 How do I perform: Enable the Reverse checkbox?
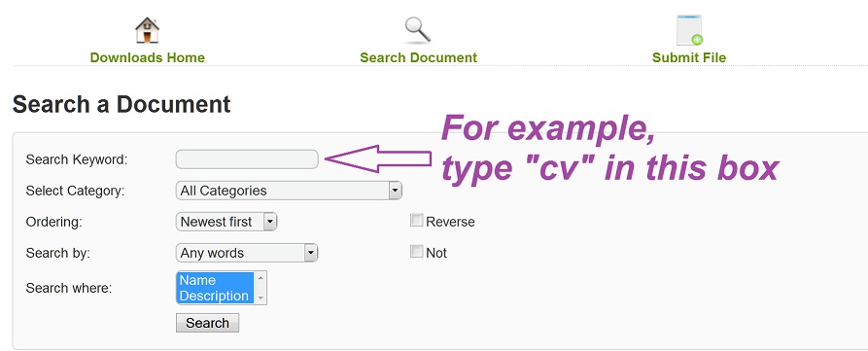[416, 221]
